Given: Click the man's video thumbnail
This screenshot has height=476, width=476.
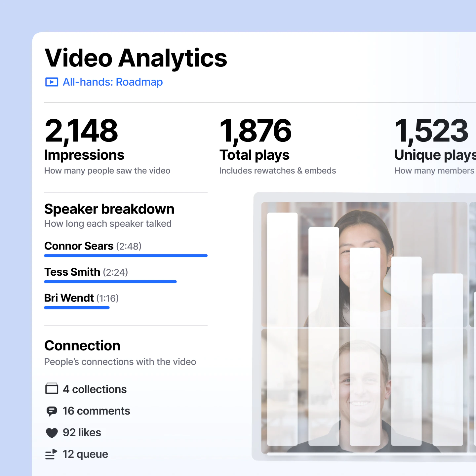Looking at the screenshot, I should 364,391.
